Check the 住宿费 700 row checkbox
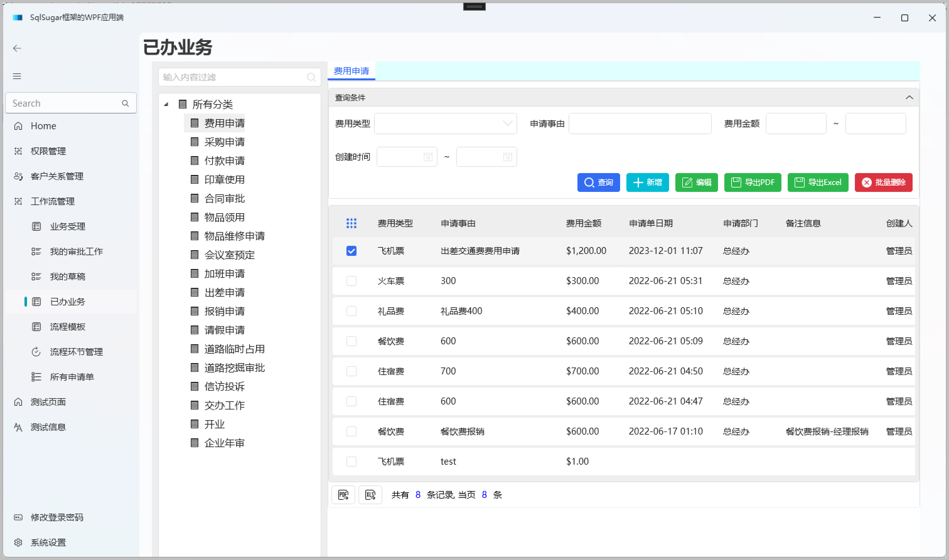This screenshot has height=560, width=949. point(351,371)
